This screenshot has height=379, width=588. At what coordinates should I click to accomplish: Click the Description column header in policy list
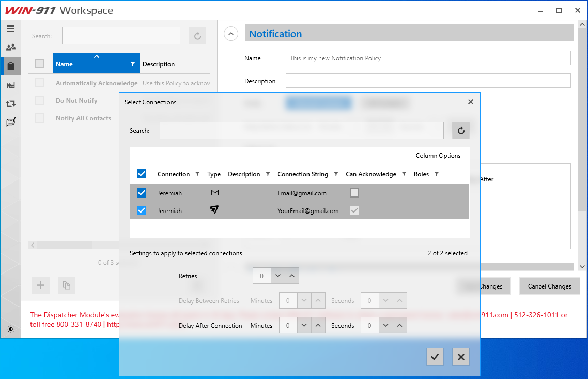[x=158, y=64]
